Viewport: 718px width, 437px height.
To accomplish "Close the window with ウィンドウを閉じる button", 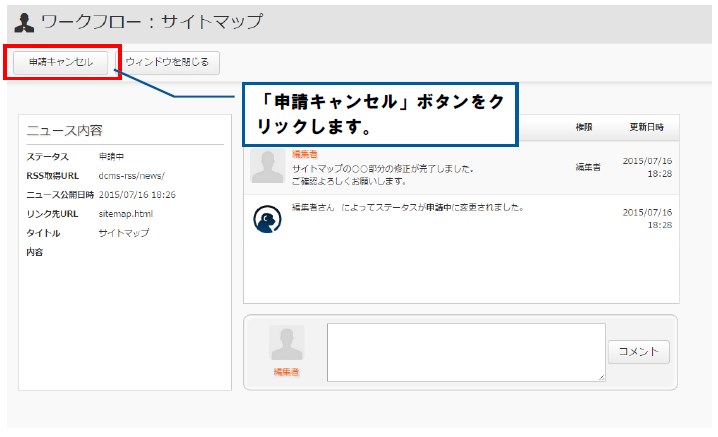I will (x=167, y=63).
